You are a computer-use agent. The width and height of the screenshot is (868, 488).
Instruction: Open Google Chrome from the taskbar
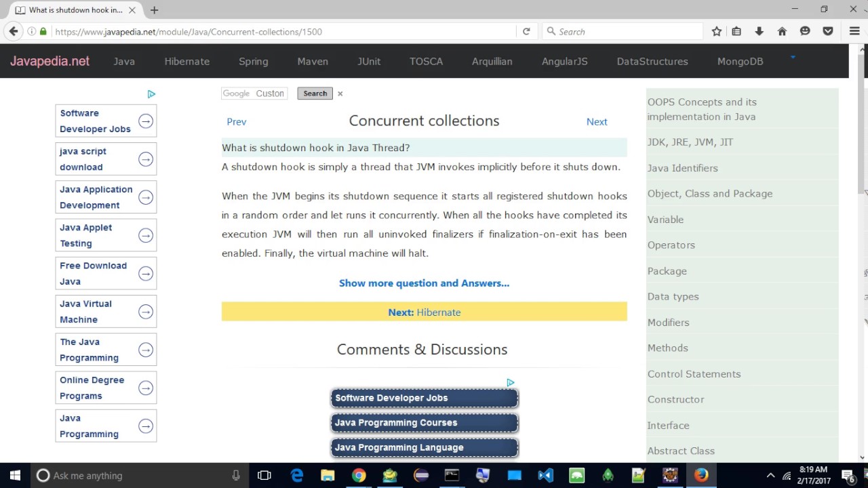click(x=359, y=475)
